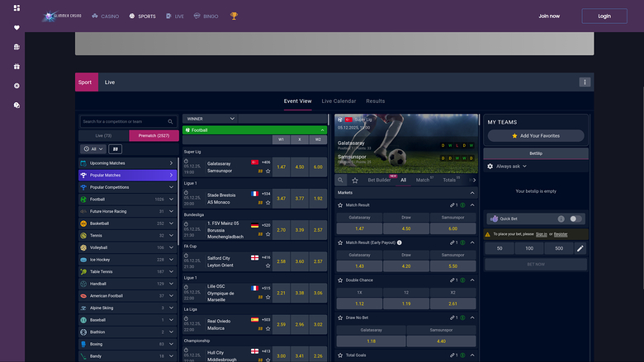
Task: Pick Galatasaray 1.47 odds in Match Result market
Action: (x=359, y=228)
